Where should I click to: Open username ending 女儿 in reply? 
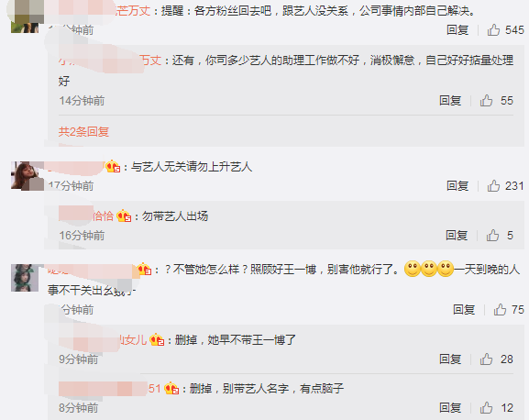(x=103, y=339)
